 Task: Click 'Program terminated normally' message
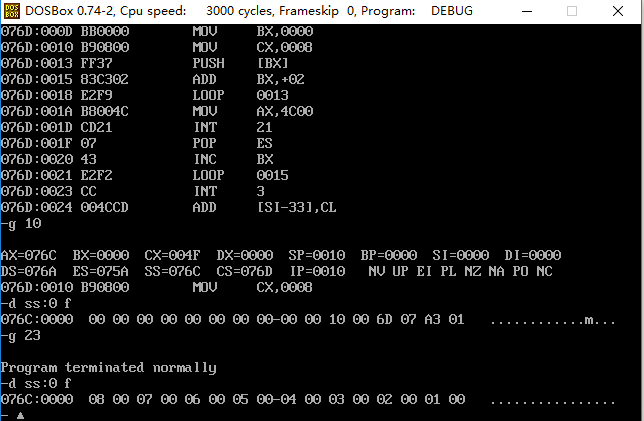(108, 368)
